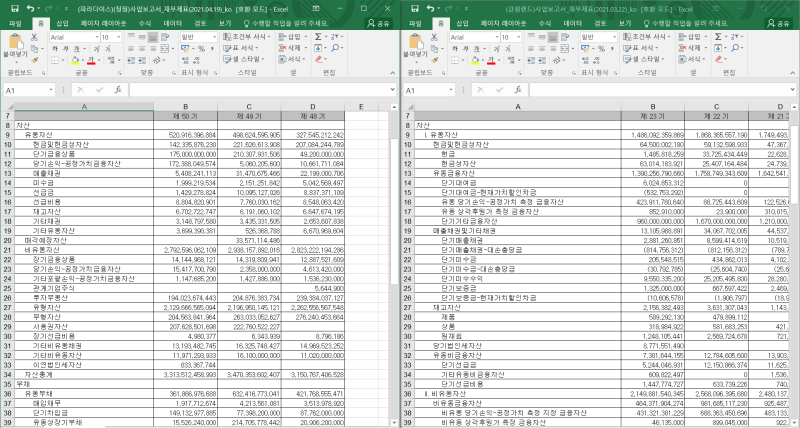The height and width of the screenshot is (428, 800).
Task: Toggle center align in right Excel window
Action: click(541, 48)
